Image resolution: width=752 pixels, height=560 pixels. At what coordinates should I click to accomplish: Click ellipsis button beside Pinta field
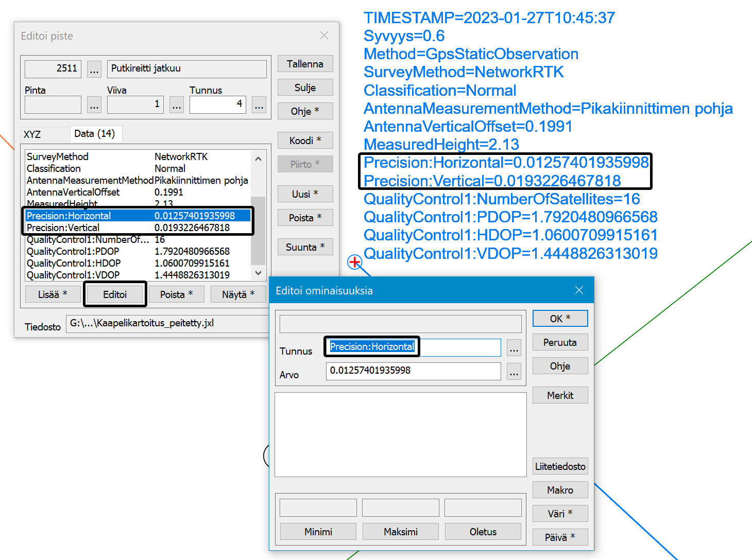[x=94, y=105]
